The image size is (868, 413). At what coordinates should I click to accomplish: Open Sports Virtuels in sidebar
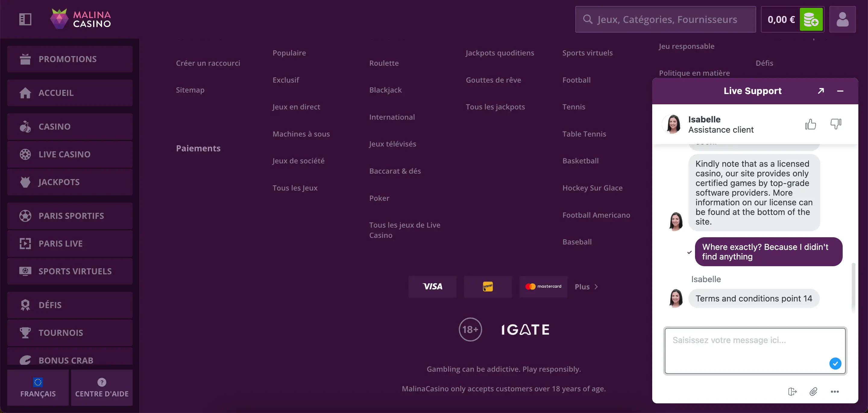point(70,271)
